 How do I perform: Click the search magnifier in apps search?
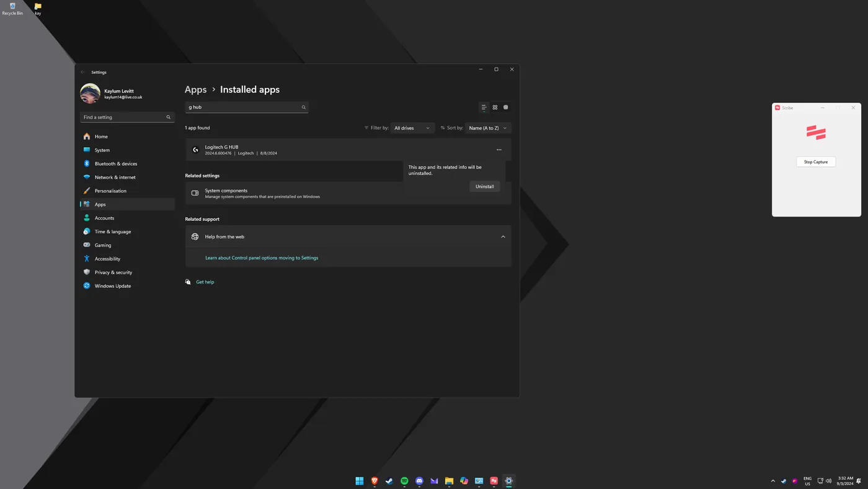[x=304, y=107]
